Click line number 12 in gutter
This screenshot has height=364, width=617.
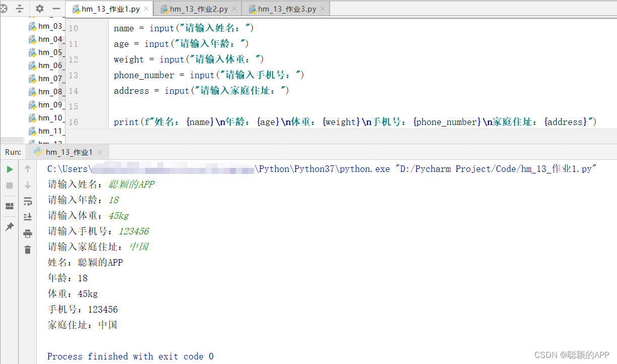click(x=74, y=59)
